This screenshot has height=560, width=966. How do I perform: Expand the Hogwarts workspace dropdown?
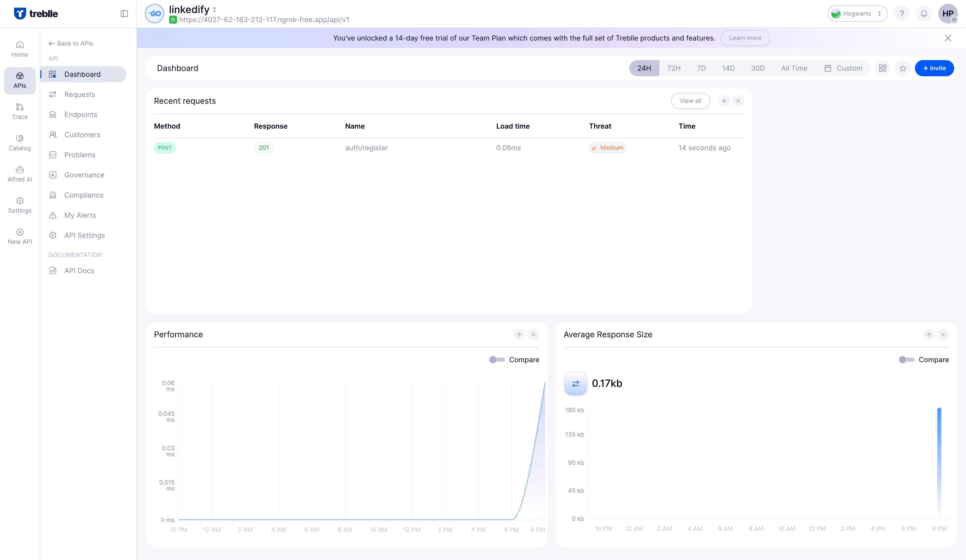tap(857, 14)
